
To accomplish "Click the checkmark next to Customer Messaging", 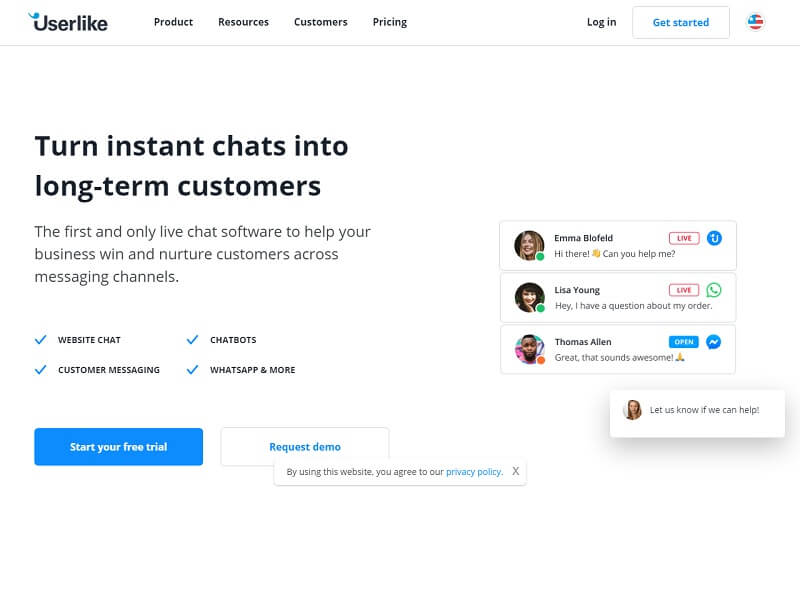I will (x=40, y=369).
